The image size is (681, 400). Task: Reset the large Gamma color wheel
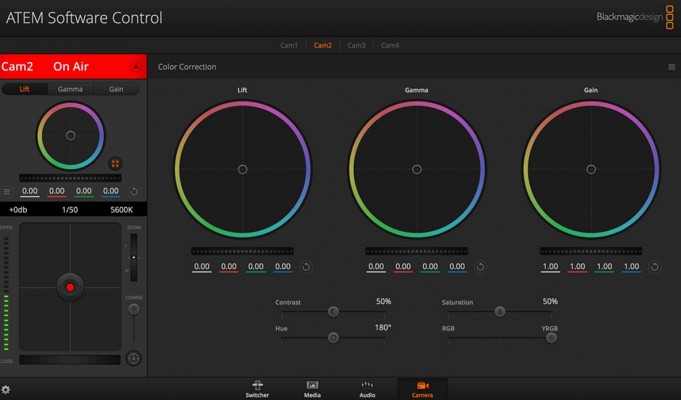[x=480, y=267]
